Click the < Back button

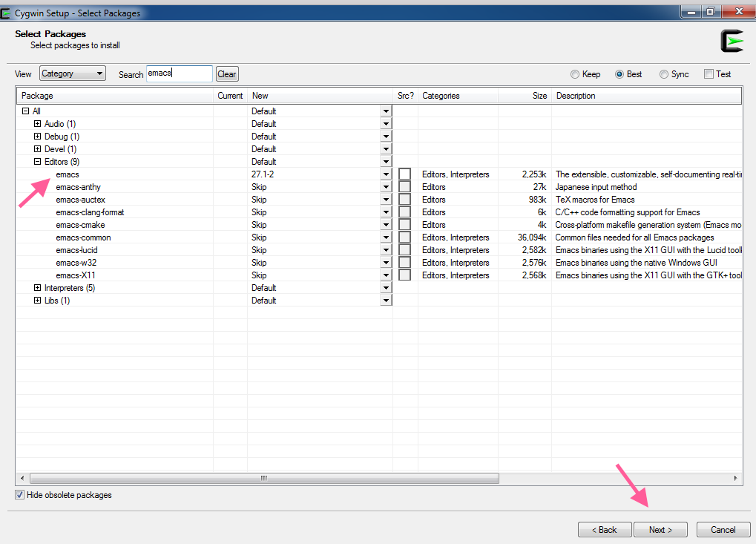click(605, 530)
